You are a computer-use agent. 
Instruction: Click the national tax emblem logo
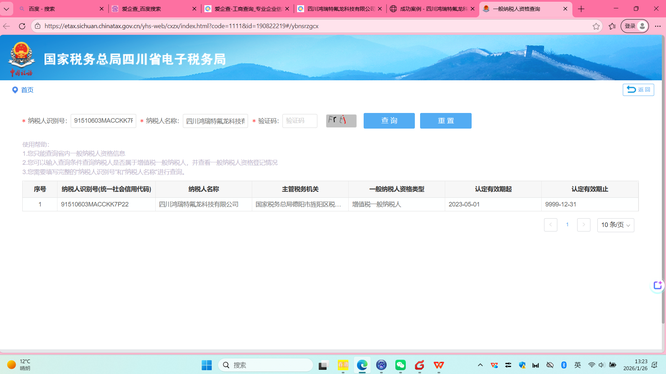click(21, 59)
